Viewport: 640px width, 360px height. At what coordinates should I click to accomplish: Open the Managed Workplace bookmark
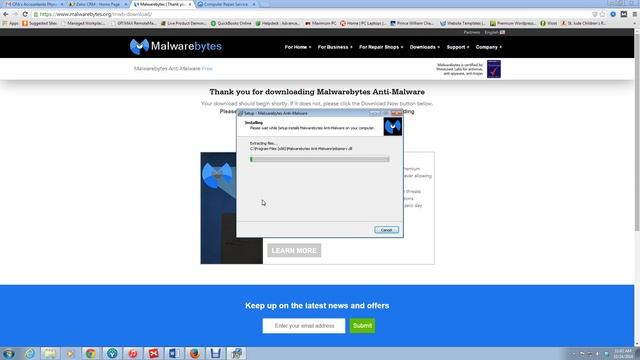[82, 23]
